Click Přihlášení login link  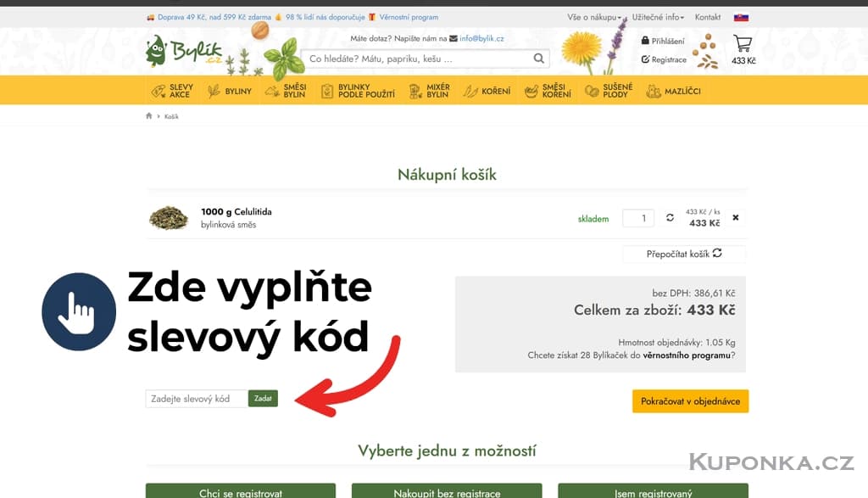[x=668, y=41]
